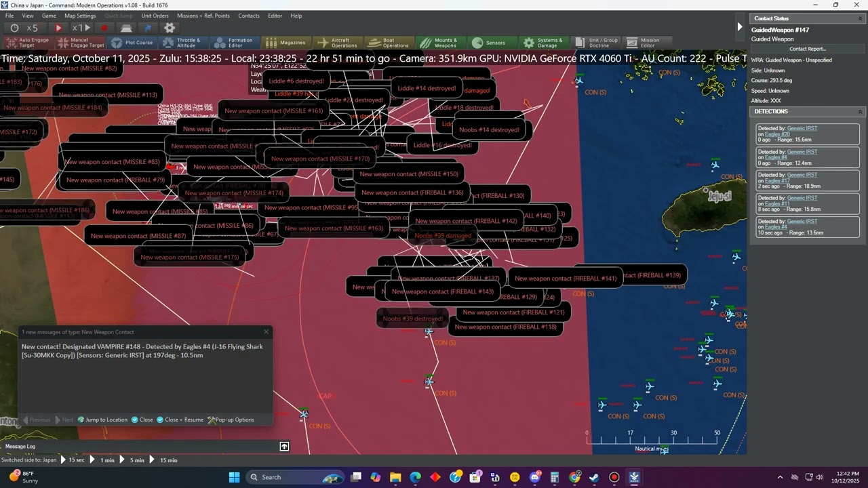Image resolution: width=868 pixels, height=488 pixels.
Task: Click Generic IRST link in first detection
Action: 802,129
